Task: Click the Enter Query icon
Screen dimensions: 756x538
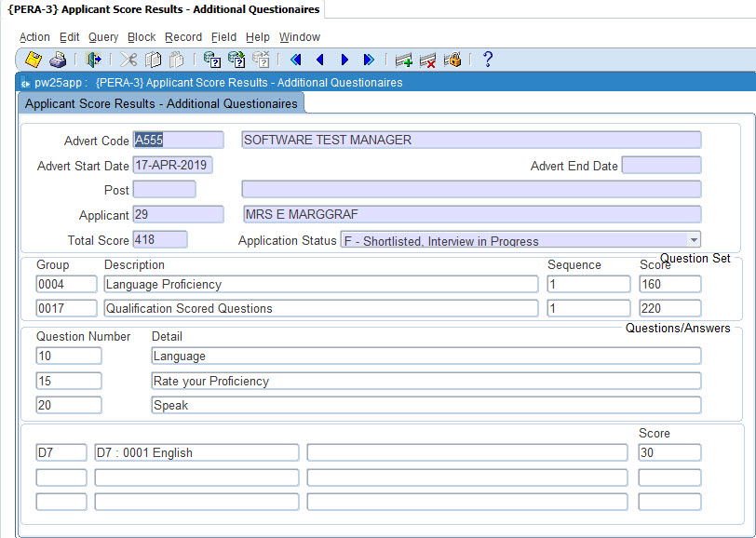Action: click(211, 60)
